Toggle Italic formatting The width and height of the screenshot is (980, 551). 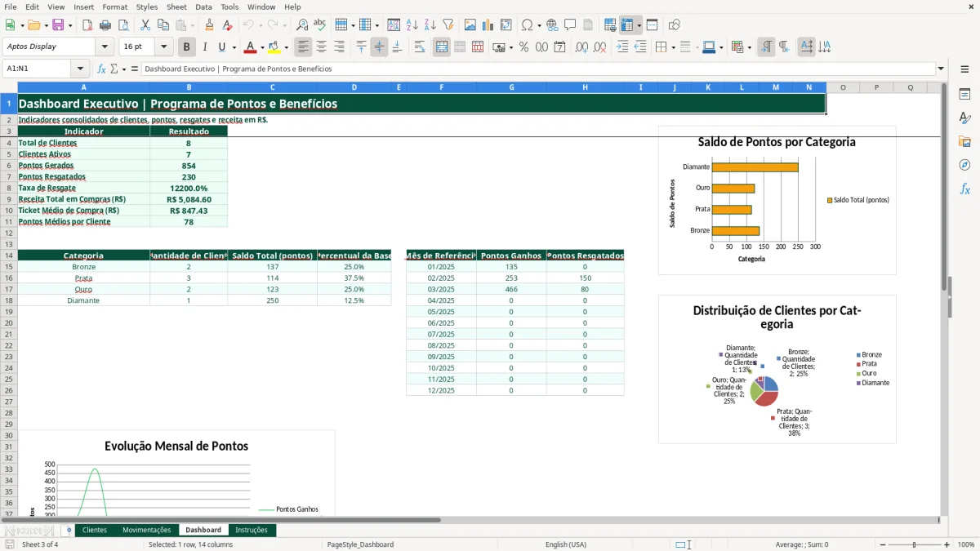click(205, 47)
